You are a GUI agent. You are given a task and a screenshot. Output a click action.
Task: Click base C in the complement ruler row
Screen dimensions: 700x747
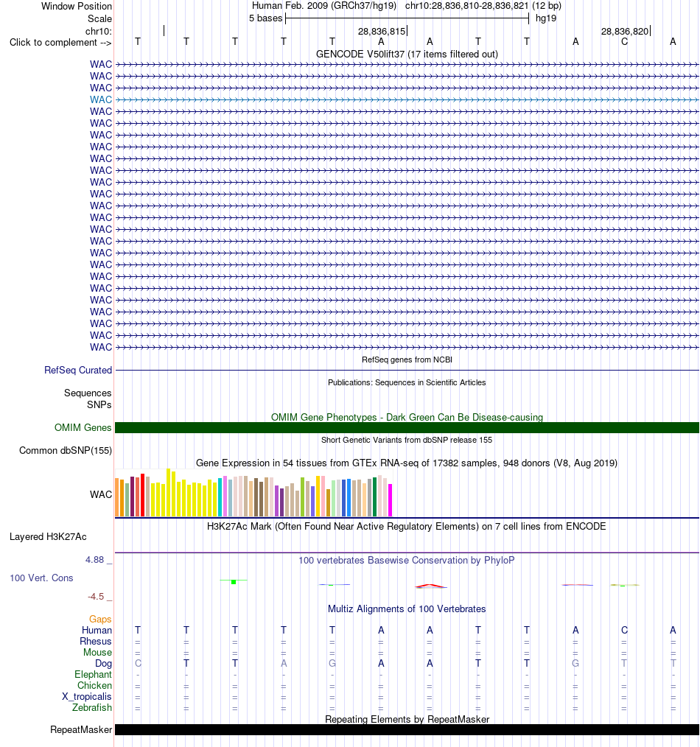point(624,42)
